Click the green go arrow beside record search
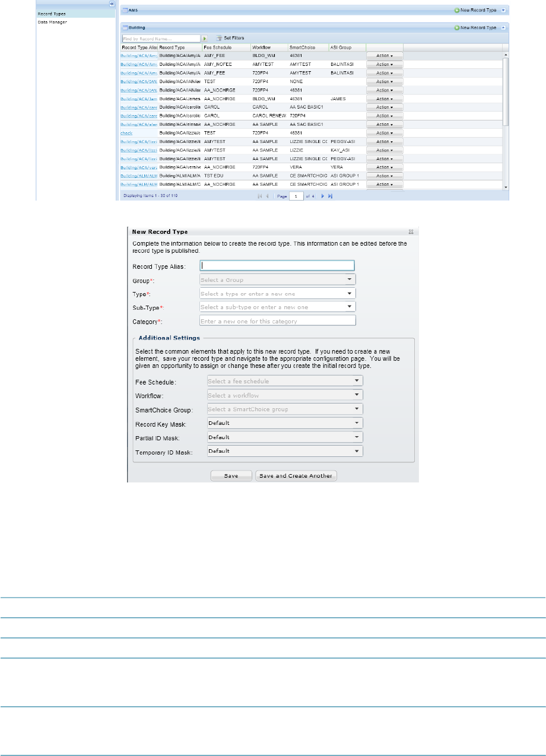Image resolution: width=546 pixels, height=756 pixels. click(205, 38)
